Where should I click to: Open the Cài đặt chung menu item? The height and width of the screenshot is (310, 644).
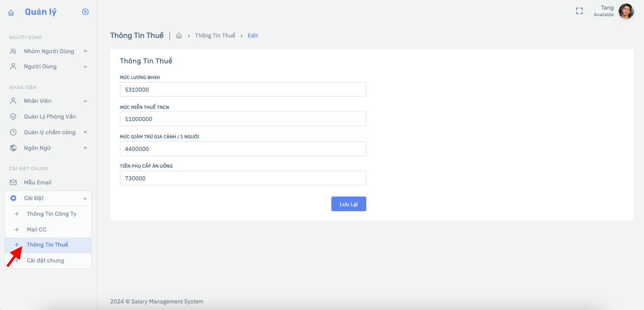(x=45, y=260)
